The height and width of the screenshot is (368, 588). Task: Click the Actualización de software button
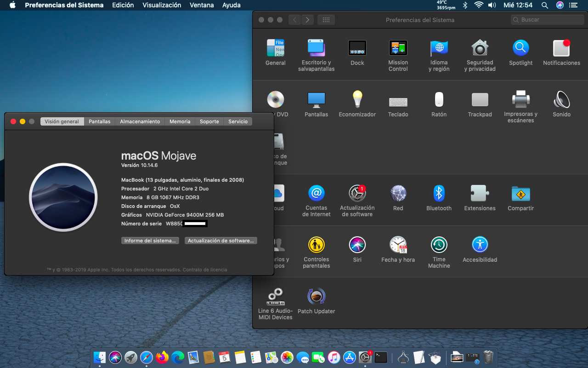[220, 241]
